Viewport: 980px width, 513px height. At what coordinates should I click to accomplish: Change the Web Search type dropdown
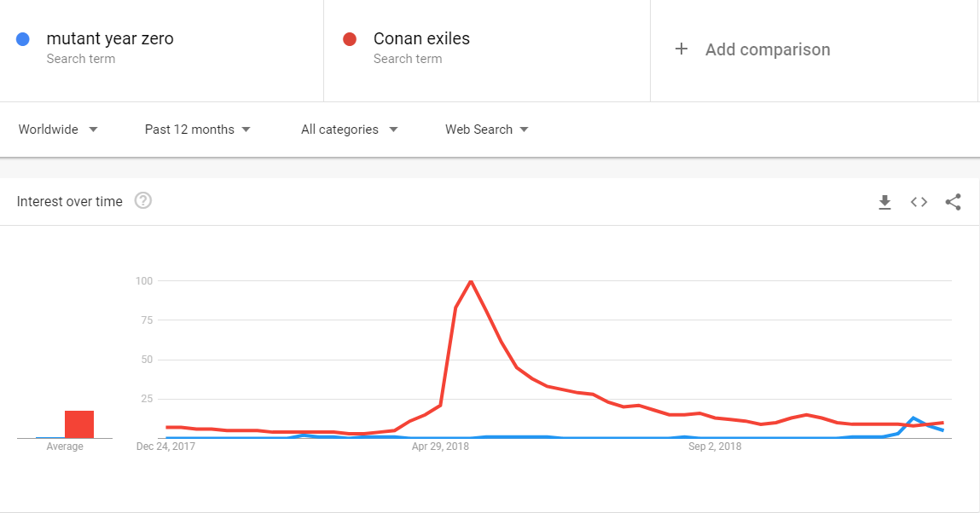pyautogui.click(x=487, y=130)
